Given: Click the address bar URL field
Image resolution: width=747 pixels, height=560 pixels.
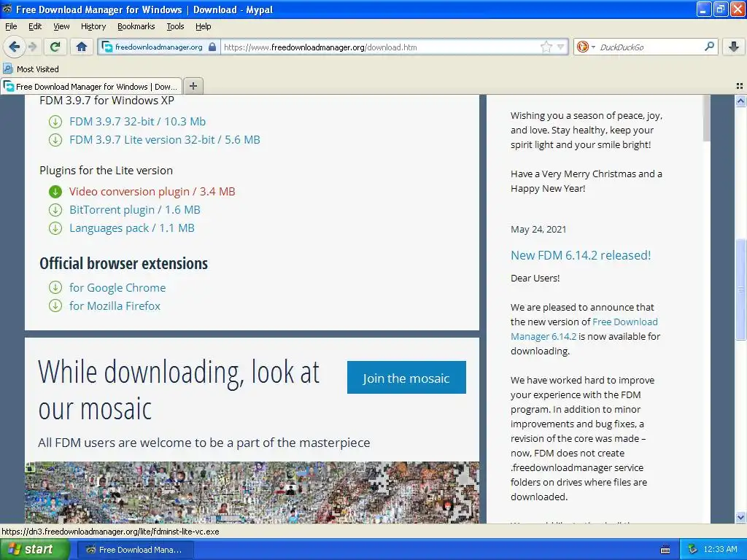Looking at the screenshot, I should point(380,47).
